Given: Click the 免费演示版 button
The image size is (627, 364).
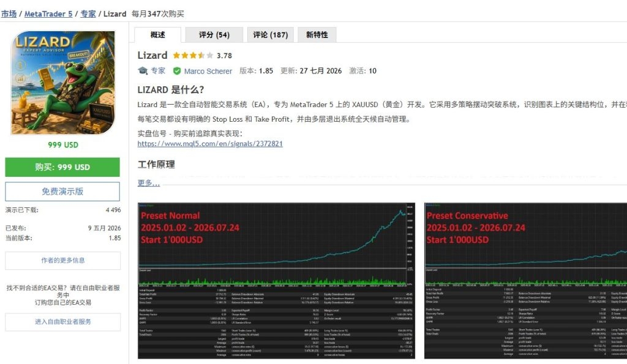Looking at the screenshot, I should [62, 191].
